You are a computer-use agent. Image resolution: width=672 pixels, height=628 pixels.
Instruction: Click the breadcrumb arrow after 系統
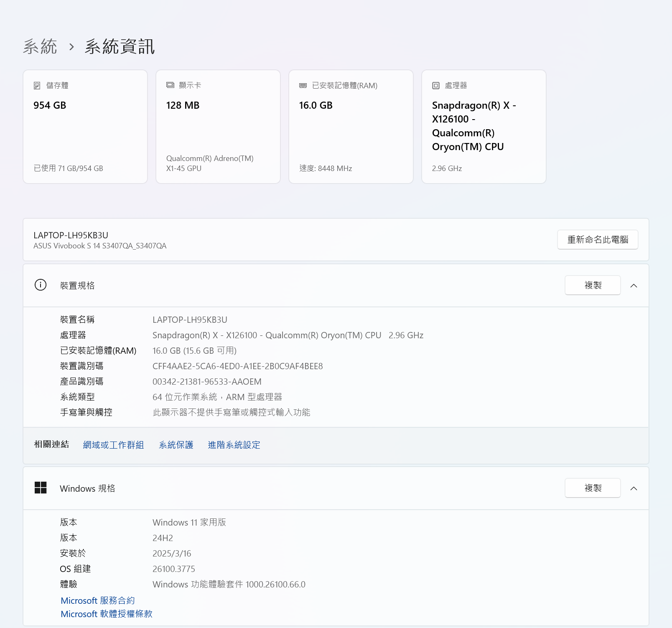point(71,46)
